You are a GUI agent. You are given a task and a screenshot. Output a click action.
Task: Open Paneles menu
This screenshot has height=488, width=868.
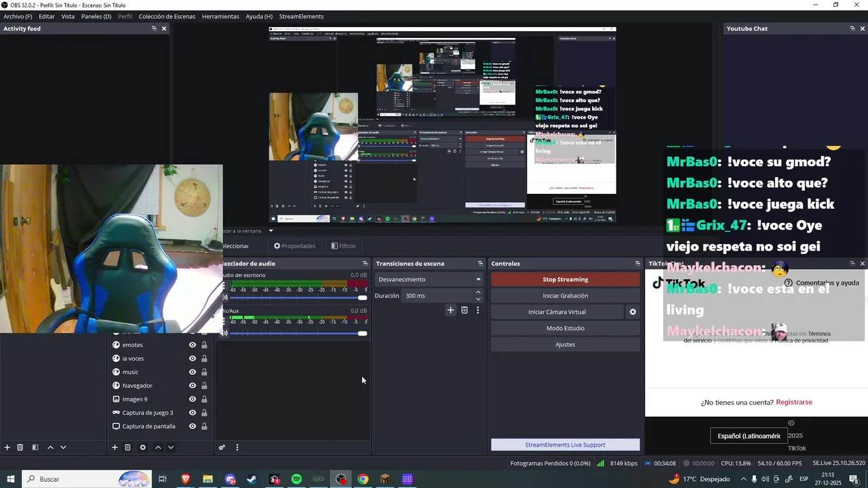click(x=96, y=16)
